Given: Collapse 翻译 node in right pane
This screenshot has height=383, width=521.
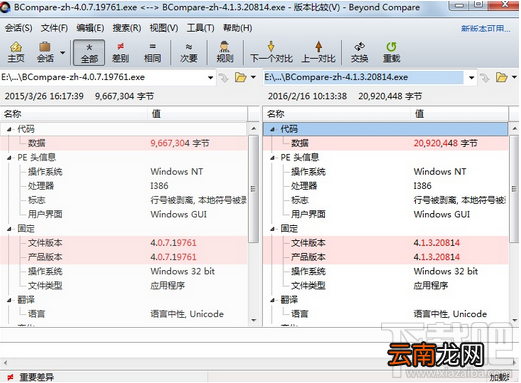Looking at the screenshot, I should pyautogui.click(x=272, y=300).
